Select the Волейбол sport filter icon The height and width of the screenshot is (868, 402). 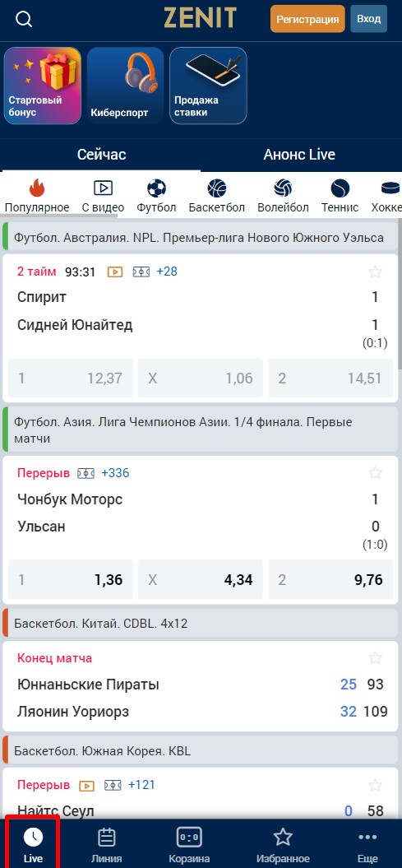pos(283,188)
